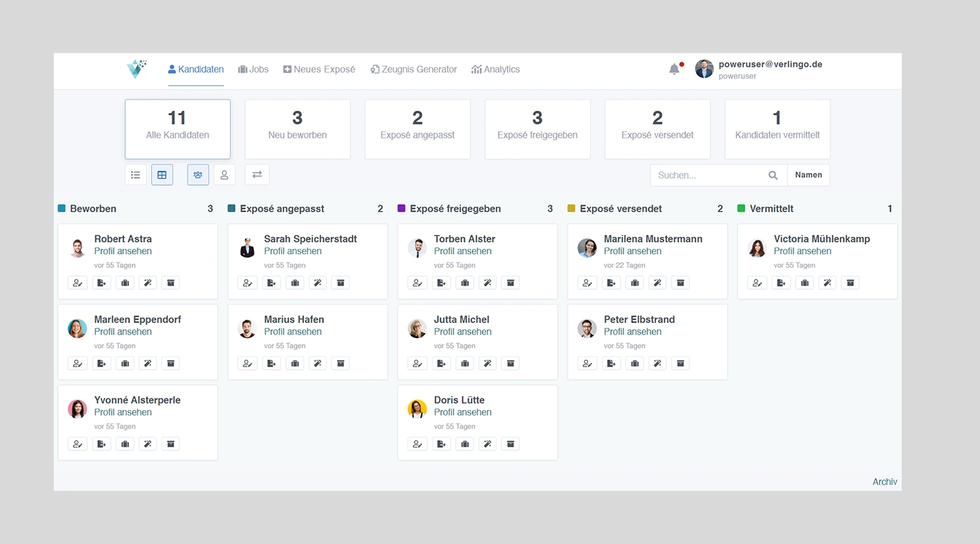
Task: Open the Jobs tab
Action: 253,69
